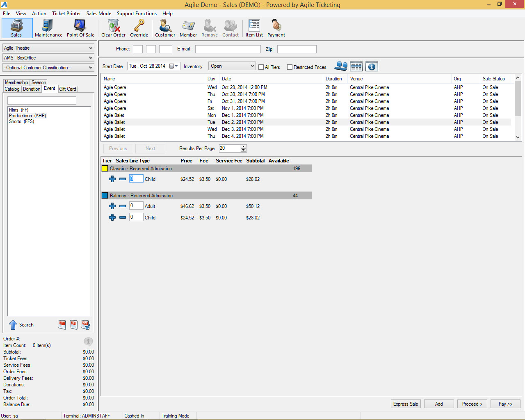Click the order info icon
525x420 pixels.
(88, 341)
